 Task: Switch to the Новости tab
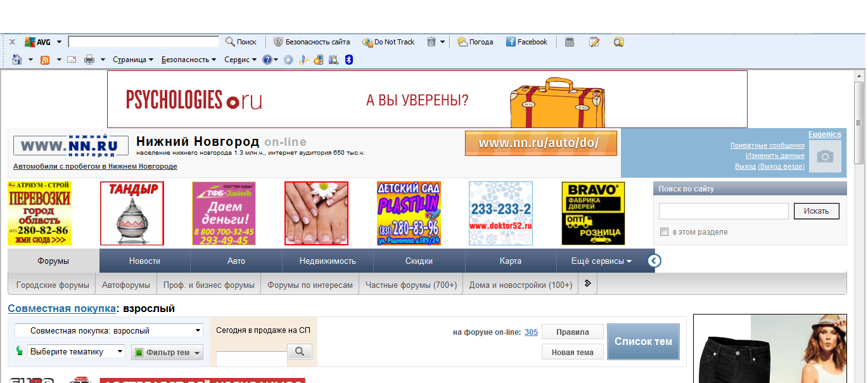point(144,261)
